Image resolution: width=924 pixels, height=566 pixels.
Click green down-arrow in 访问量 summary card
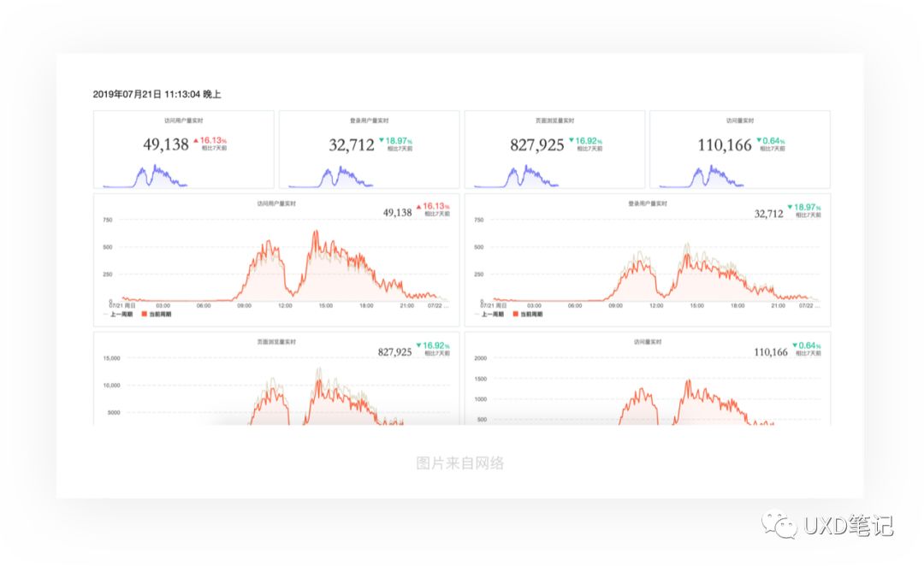click(759, 139)
